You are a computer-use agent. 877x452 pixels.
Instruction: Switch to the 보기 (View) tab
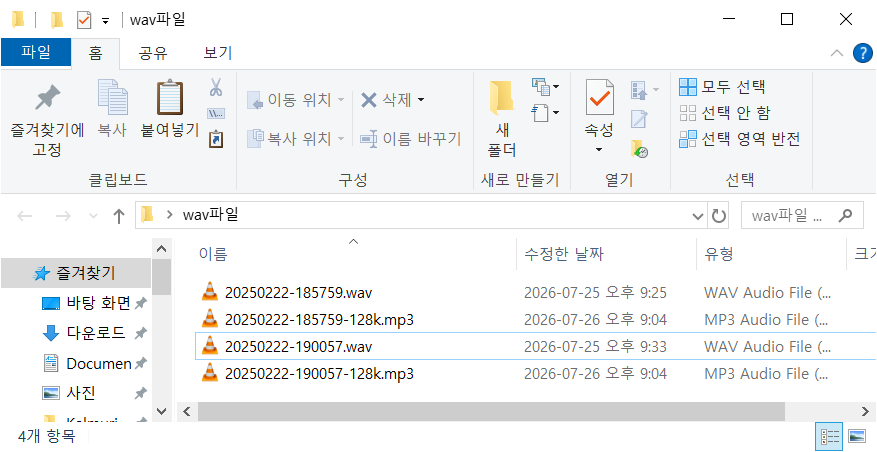coord(218,53)
